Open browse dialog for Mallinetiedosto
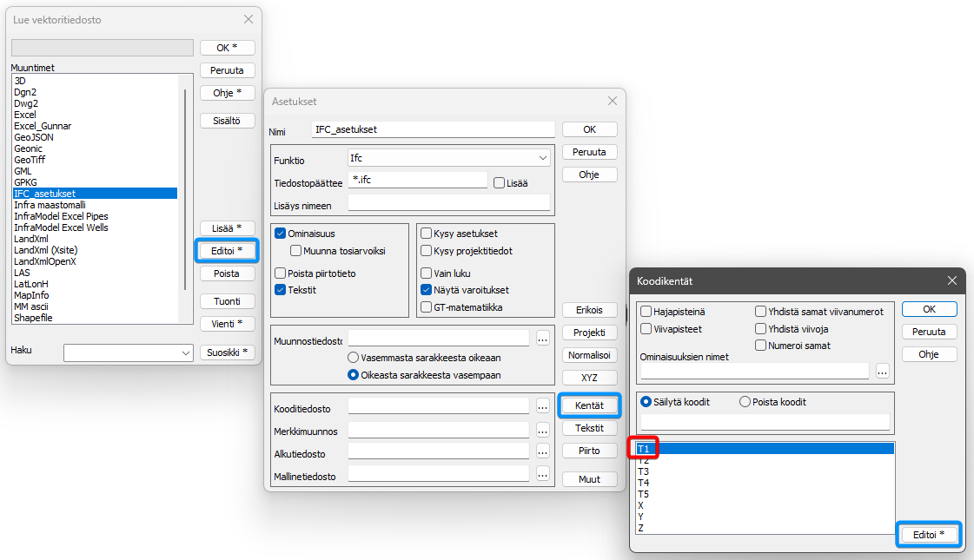Viewport: 974px width, 560px height. click(543, 474)
